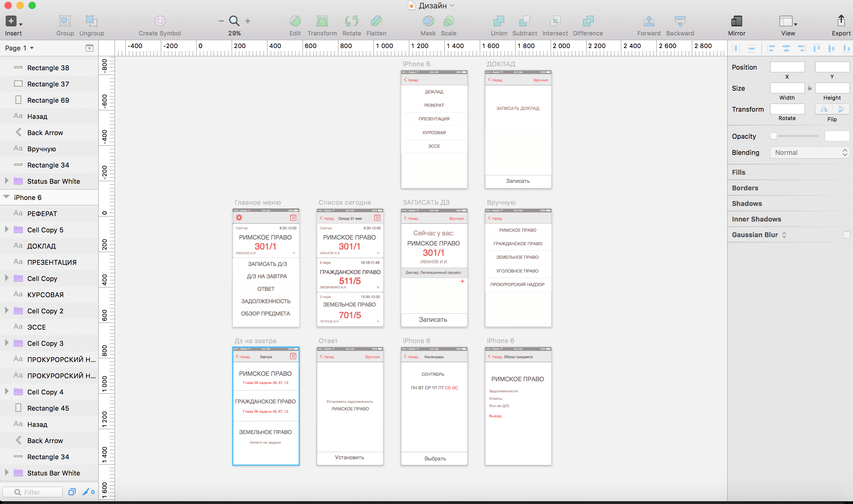Select the Дз на завтра artboard
853x504 pixels.
click(x=266, y=406)
